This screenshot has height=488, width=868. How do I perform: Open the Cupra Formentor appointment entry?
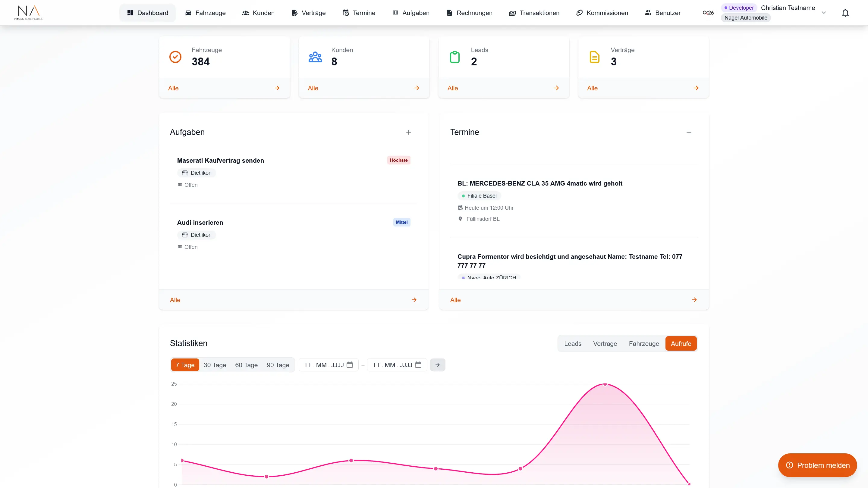[x=570, y=261]
